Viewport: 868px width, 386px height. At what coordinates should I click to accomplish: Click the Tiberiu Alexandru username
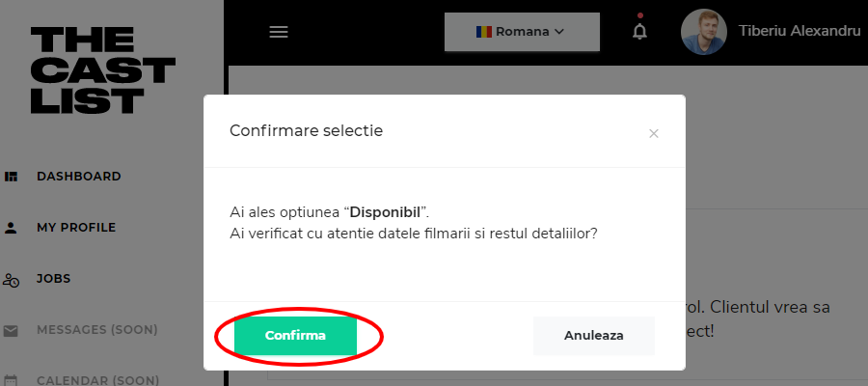pos(799,31)
